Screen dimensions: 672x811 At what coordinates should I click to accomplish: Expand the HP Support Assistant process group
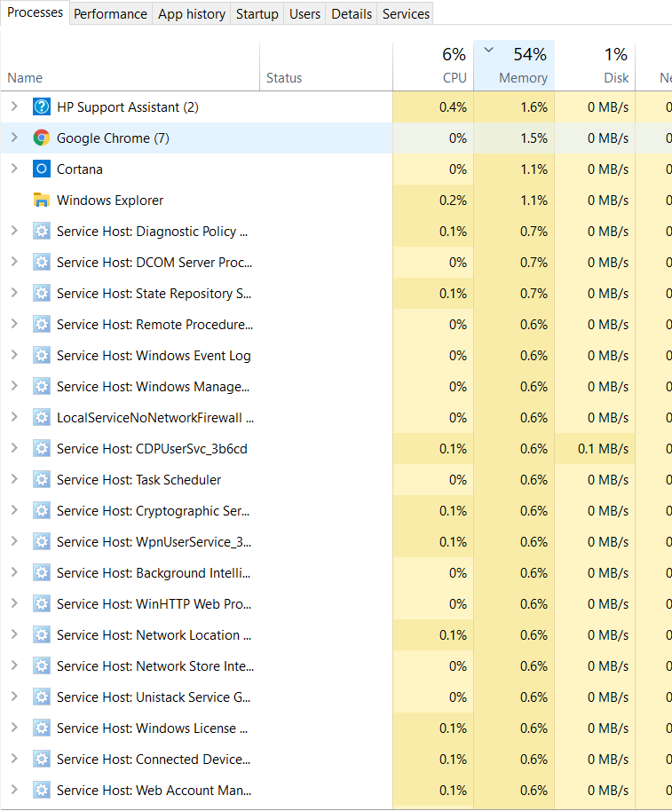14,106
